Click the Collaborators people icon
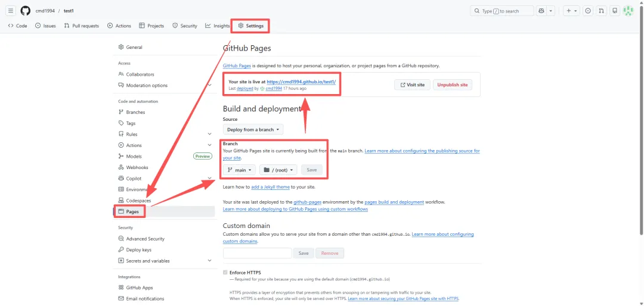 point(121,74)
